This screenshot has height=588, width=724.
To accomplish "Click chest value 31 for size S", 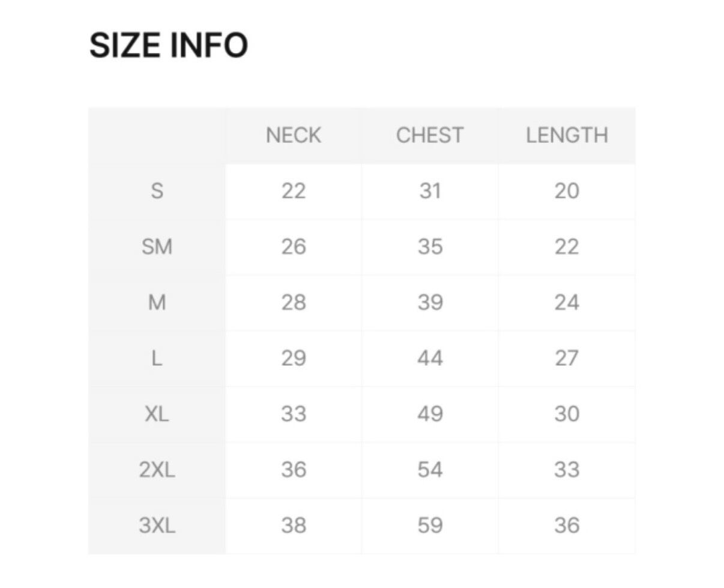I will tap(430, 191).
